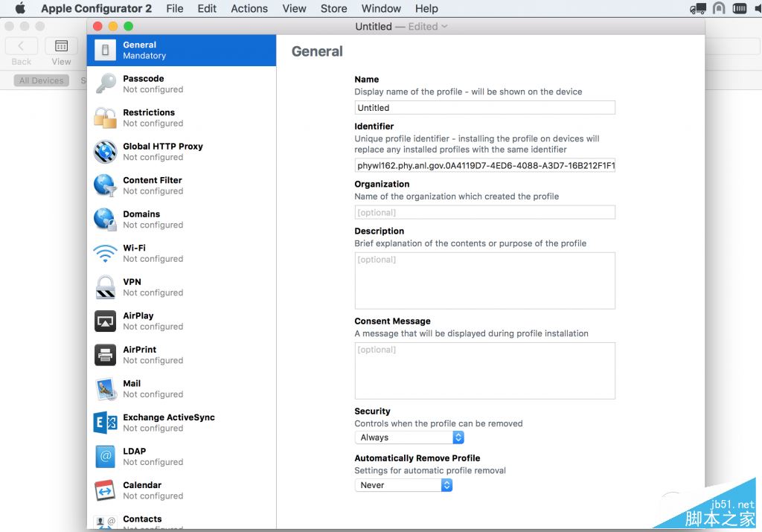Open the Passcode key icon
Viewport: 762px width, 532px height.
pos(105,83)
